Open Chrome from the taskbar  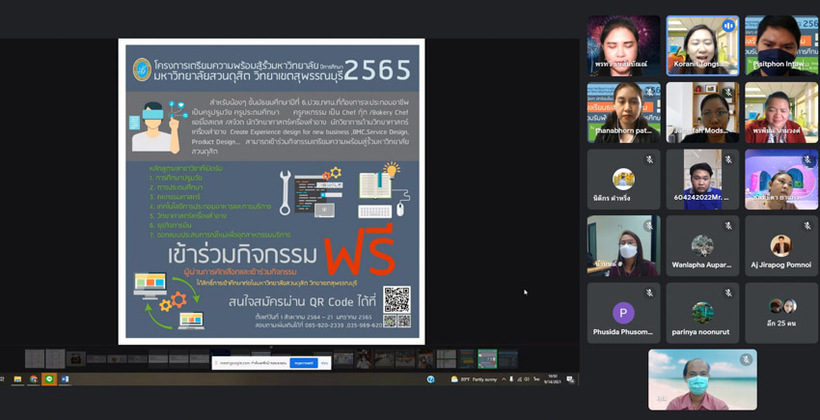click(x=33, y=379)
